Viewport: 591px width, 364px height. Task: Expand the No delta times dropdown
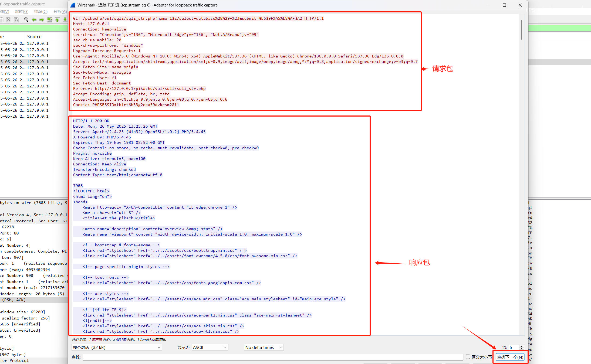coord(264,347)
